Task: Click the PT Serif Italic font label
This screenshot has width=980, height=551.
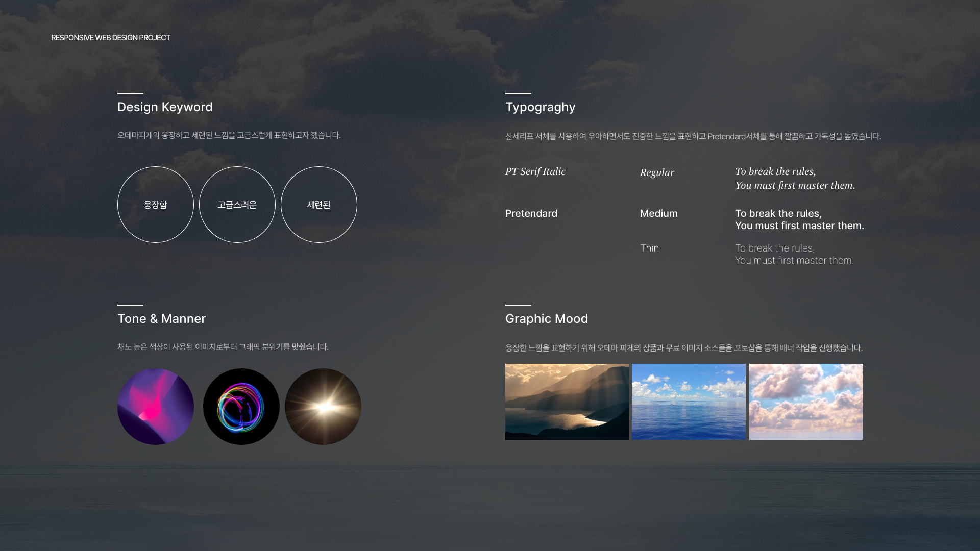Action: coord(535,172)
